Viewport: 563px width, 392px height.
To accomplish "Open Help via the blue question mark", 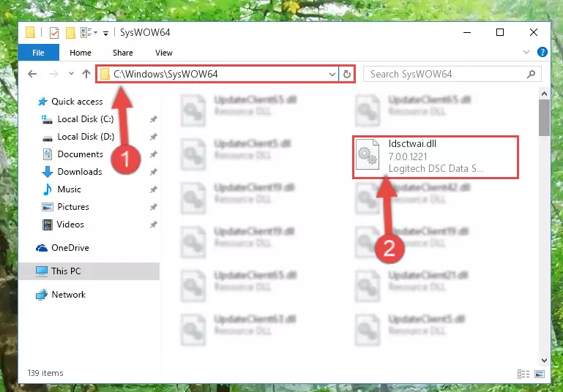I will pyautogui.click(x=543, y=52).
